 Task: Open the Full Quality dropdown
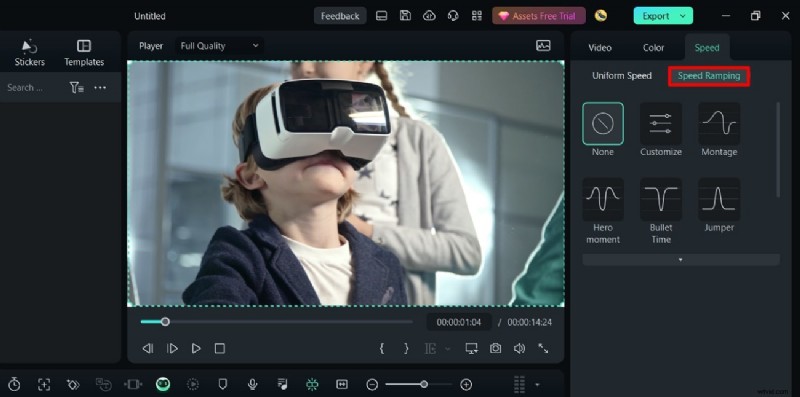(x=219, y=46)
